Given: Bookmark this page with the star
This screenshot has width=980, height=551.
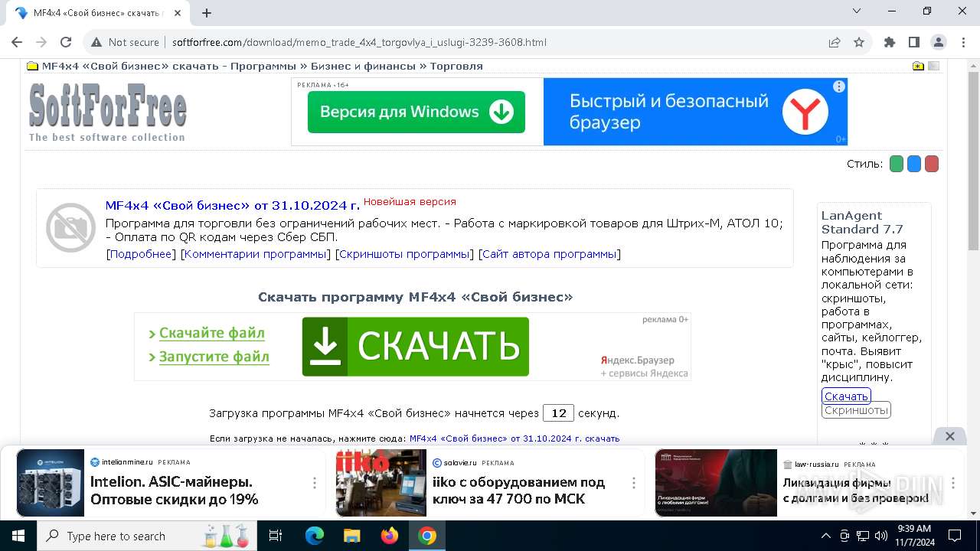Looking at the screenshot, I should pos(859,42).
